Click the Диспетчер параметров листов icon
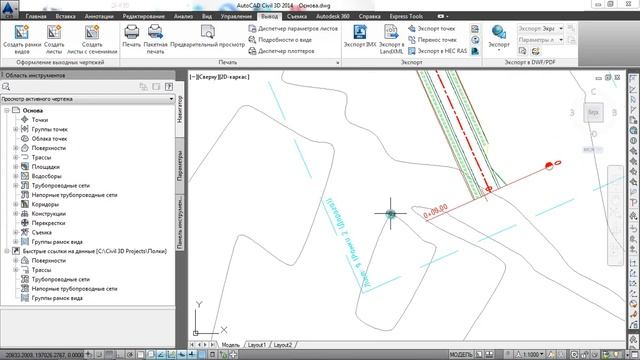 point(252,29)
